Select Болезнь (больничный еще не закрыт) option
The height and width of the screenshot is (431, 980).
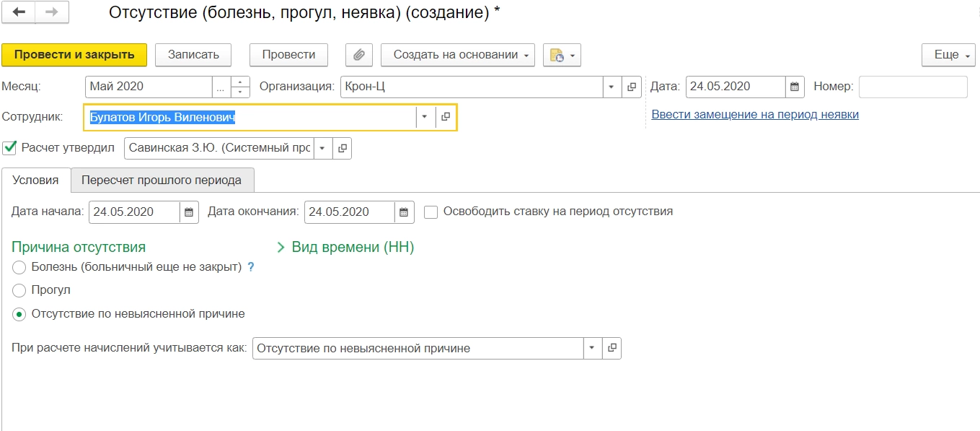click(x=19, y=267)
